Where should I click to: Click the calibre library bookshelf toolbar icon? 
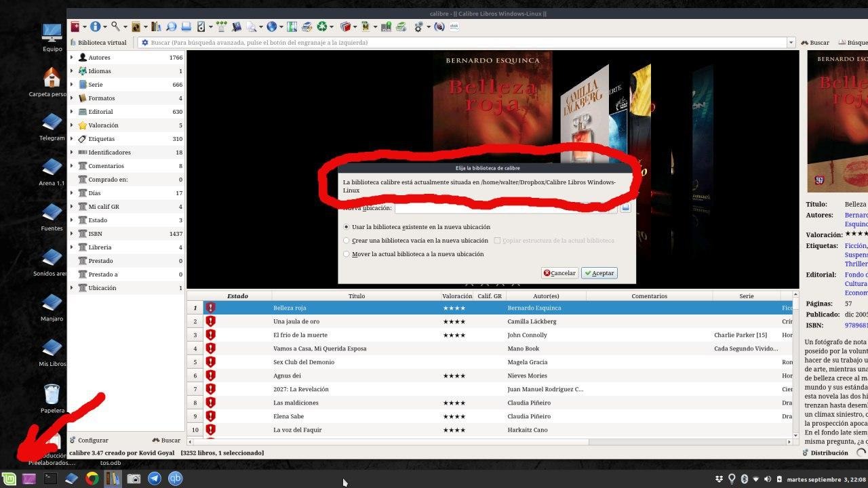(x=155, y=26)
